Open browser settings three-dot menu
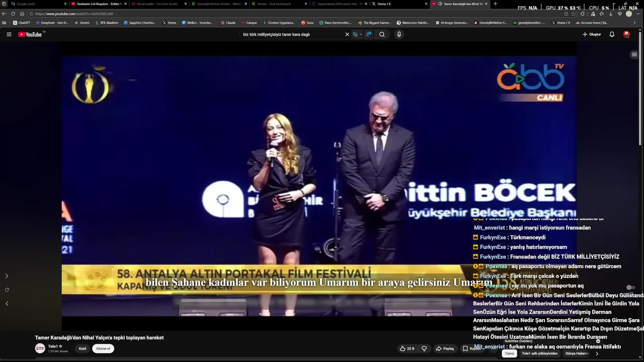The height and width of the screenshot is (362, 644). 638,14
